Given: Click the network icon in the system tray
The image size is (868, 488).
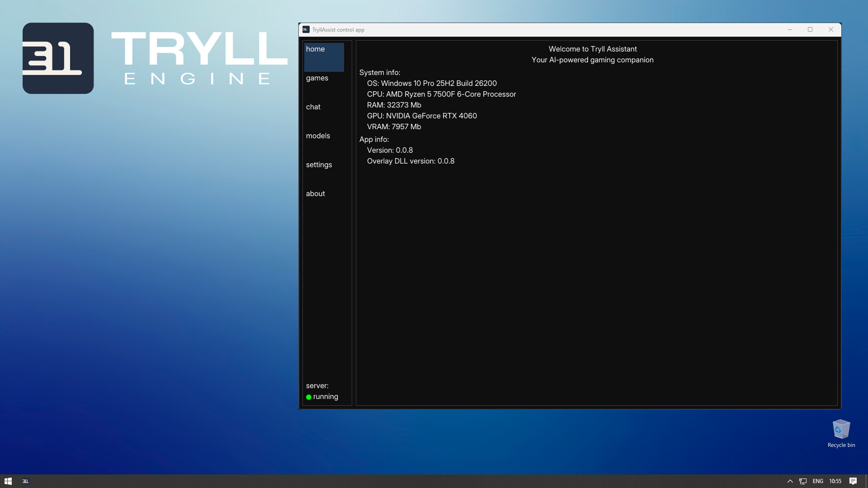Looking at the screenshot, I should click(803, 481).
